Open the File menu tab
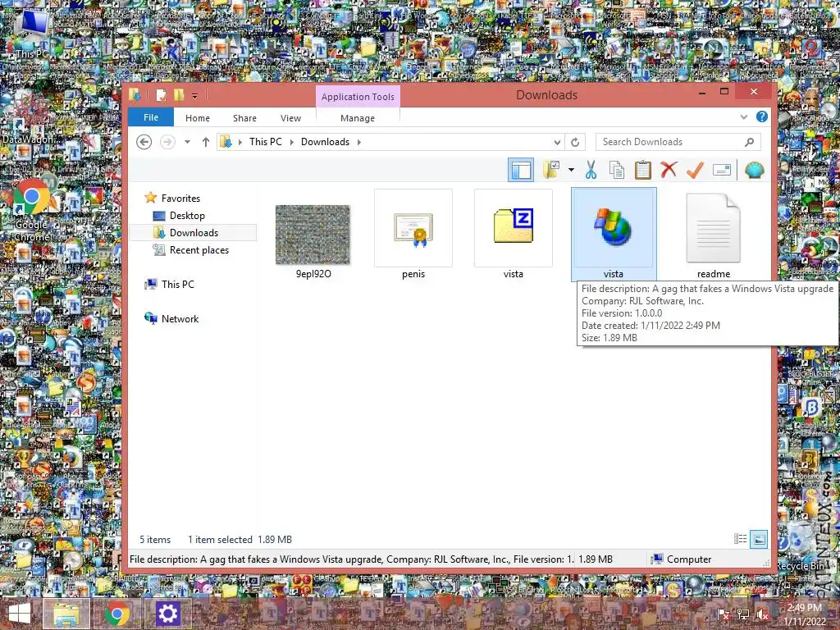This screenshot has width=840, height=630. pyautogui.click(x=151, y=117)
